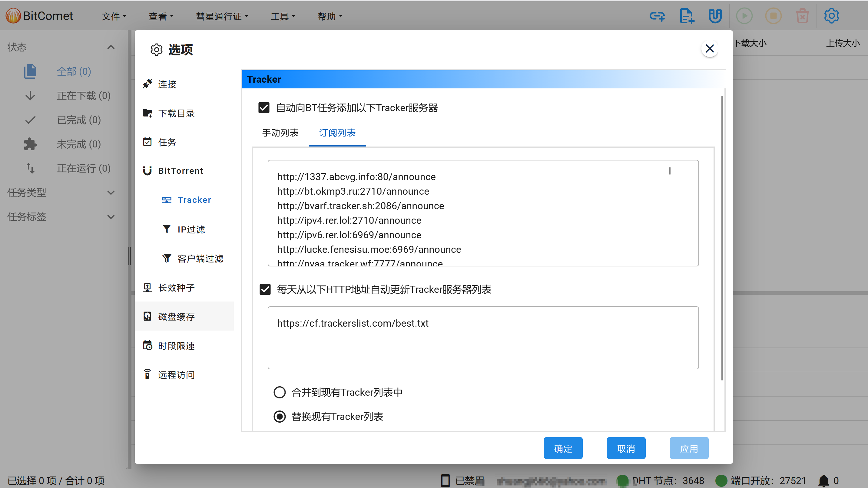Select 合并到现有Tracker列表中 option
The height and width of the screenshot is (488, 868).
click(280, 392)
